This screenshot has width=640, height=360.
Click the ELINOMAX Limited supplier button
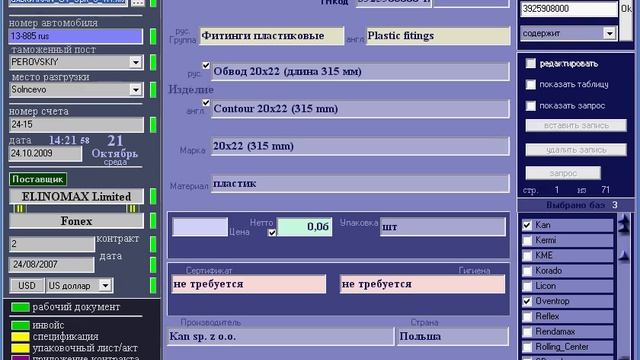pos(76,196)
